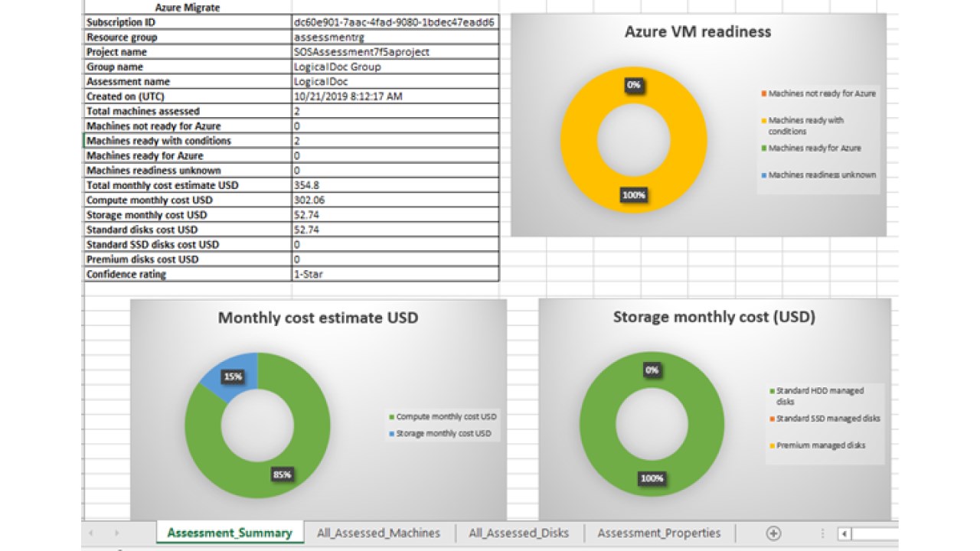980x551 pixels.
Task: Switch to the All_Assessed_Disks sheet tab
Action: [x=519, y=533]
